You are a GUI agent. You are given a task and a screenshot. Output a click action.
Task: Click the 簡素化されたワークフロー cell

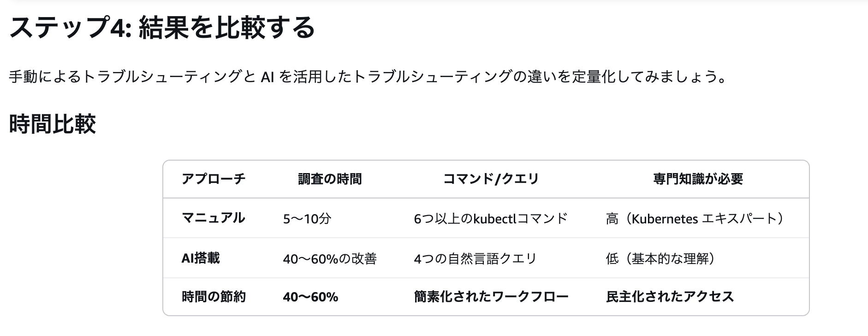click(491, 296)
